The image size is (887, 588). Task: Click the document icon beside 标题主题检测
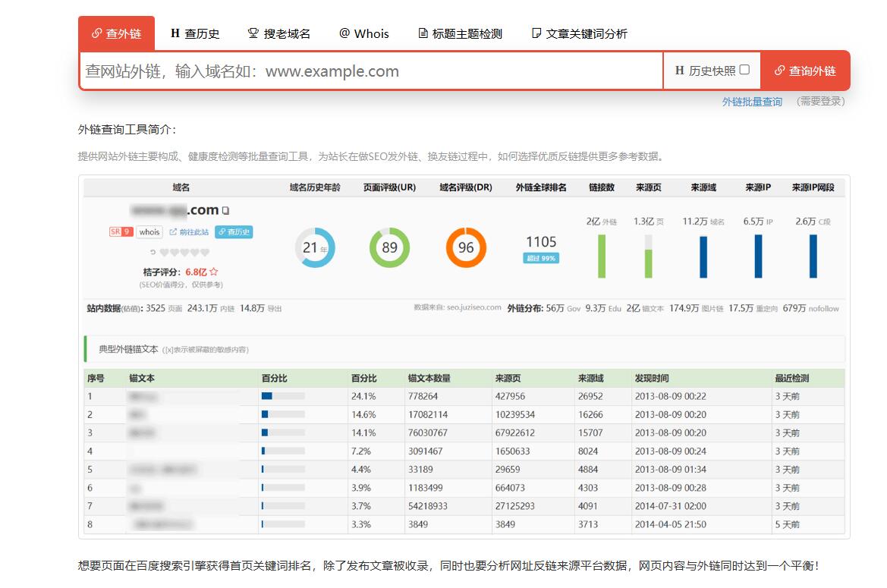[x=422, y=33]
